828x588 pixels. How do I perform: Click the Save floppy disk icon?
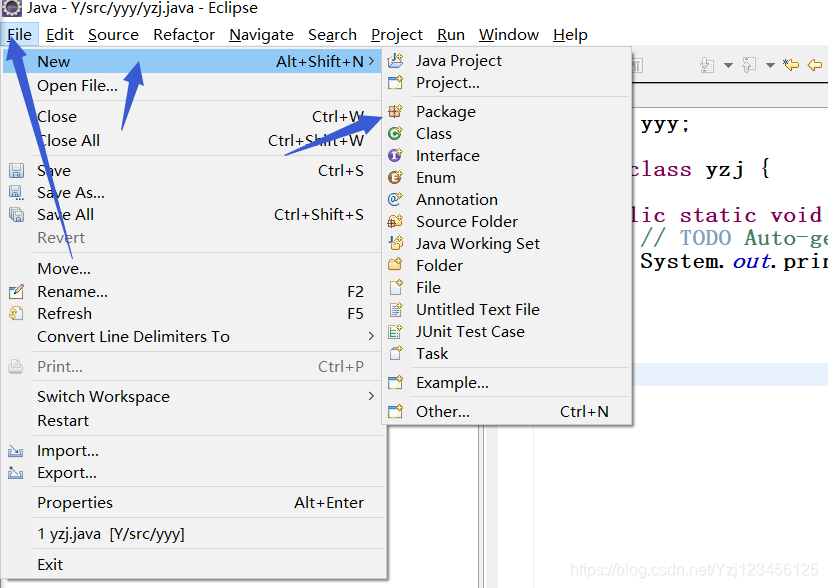[16, 170]
